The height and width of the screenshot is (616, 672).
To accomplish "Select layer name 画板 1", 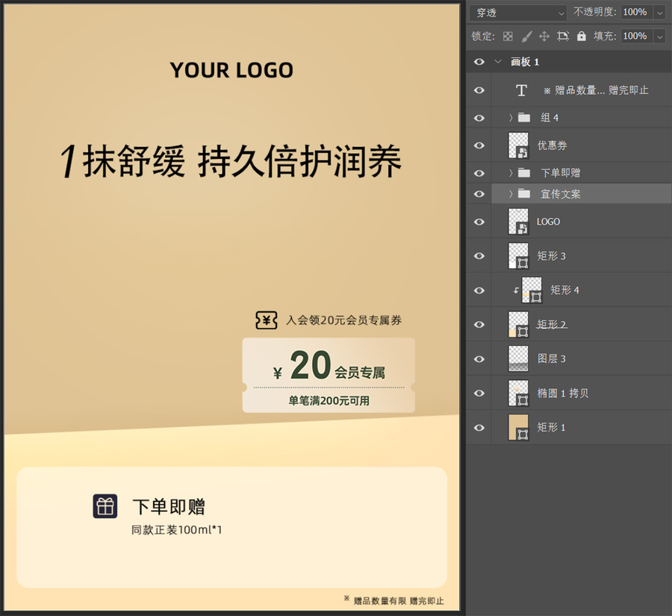I will coord(525,62).
